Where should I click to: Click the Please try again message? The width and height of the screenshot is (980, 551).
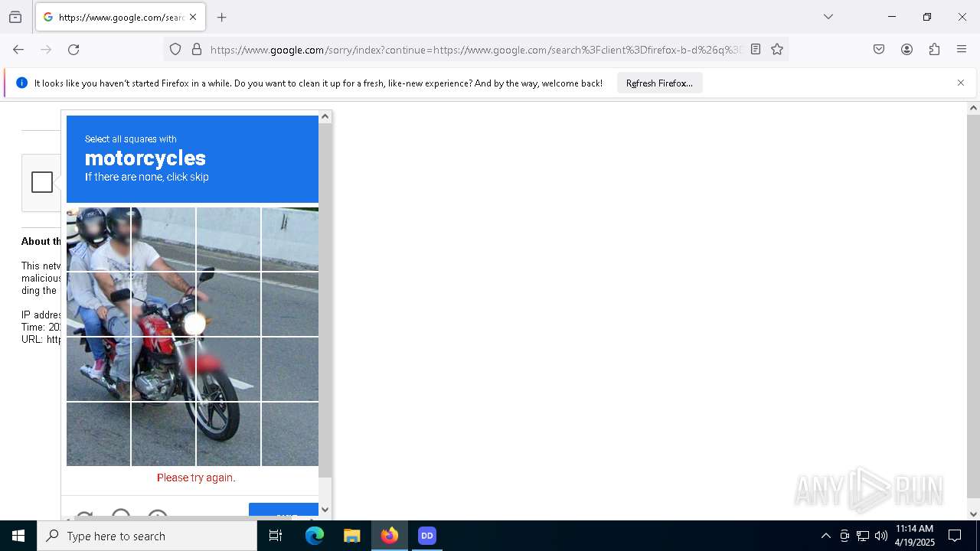[196, 478]
